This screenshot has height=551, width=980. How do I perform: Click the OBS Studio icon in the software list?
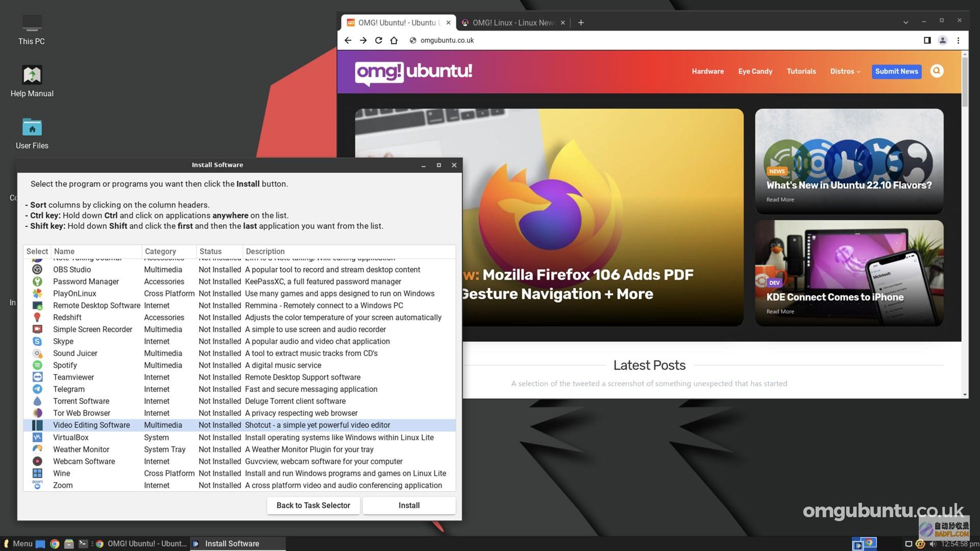pyautogui.click(x=37, y=269)
